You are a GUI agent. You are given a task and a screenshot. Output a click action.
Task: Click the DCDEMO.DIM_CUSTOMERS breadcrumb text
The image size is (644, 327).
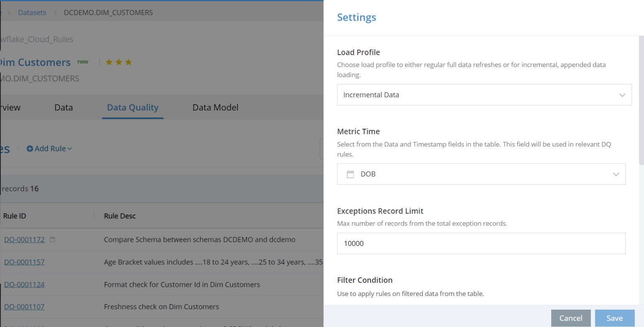pyautogui.click(x=108, y=12)
